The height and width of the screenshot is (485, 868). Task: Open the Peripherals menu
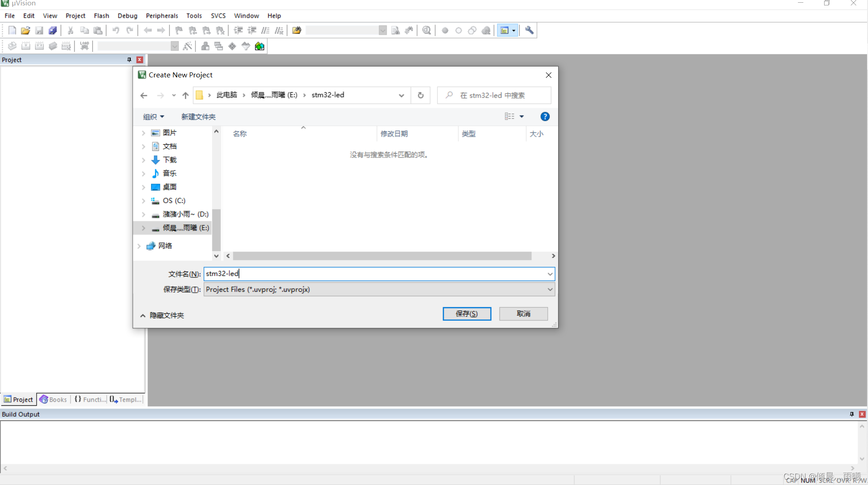click(162, 15)
